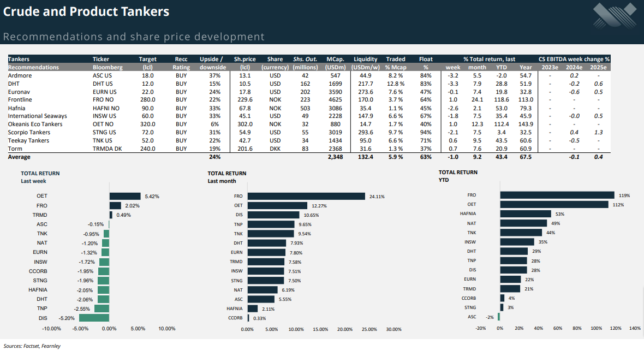Image resolution: width=644 pixels, height=350 pixels.
Task: Click the DIS bar in Last week chart
Action: tap(94, 318)
